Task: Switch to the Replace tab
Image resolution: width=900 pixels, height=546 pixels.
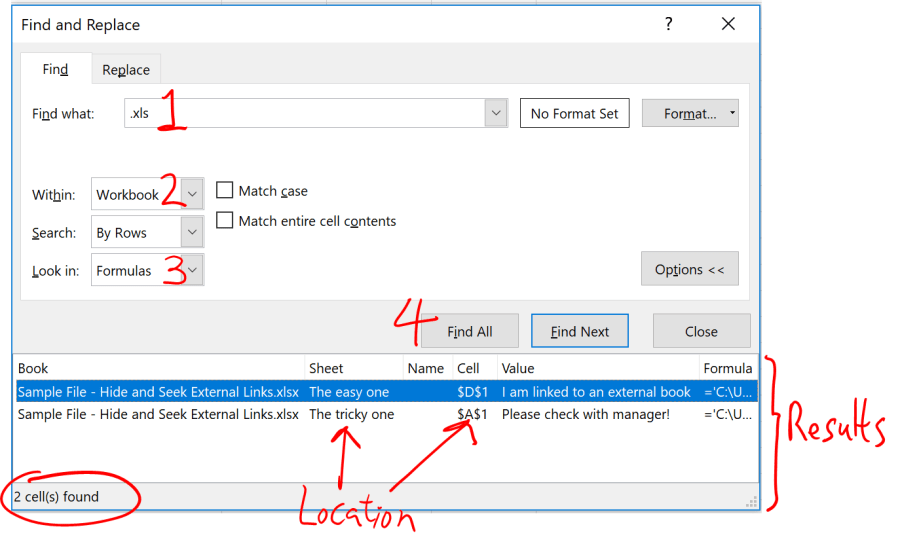Action: 126,70
